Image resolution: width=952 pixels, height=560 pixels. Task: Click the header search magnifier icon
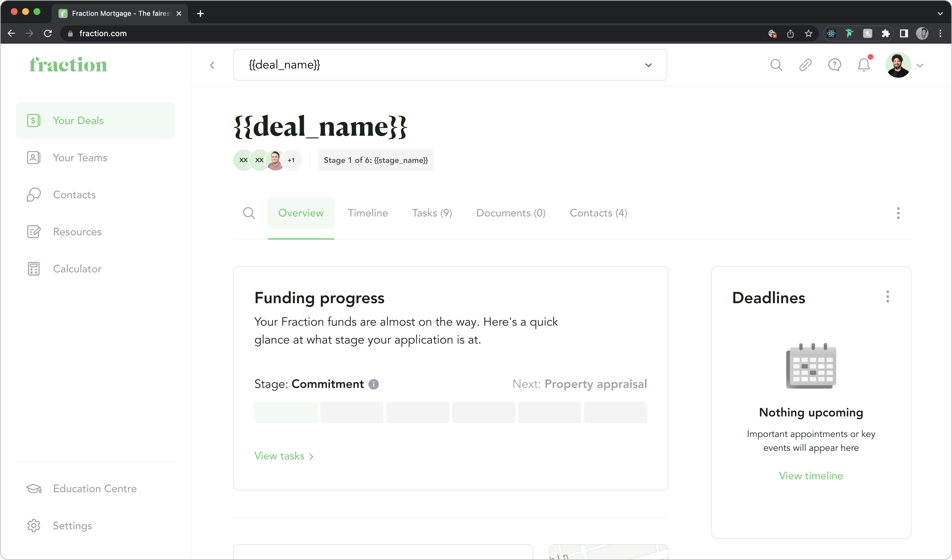tap(776, 65)
